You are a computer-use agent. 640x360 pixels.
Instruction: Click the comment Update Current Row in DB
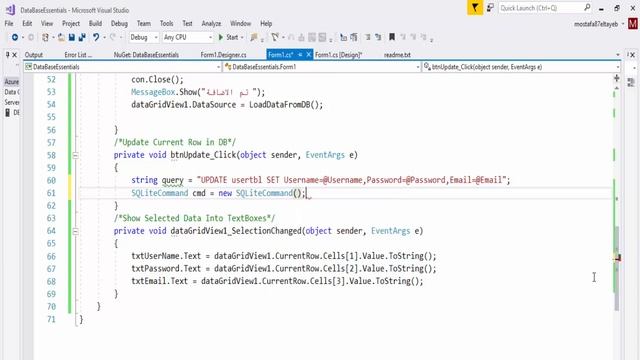(175, 142)
